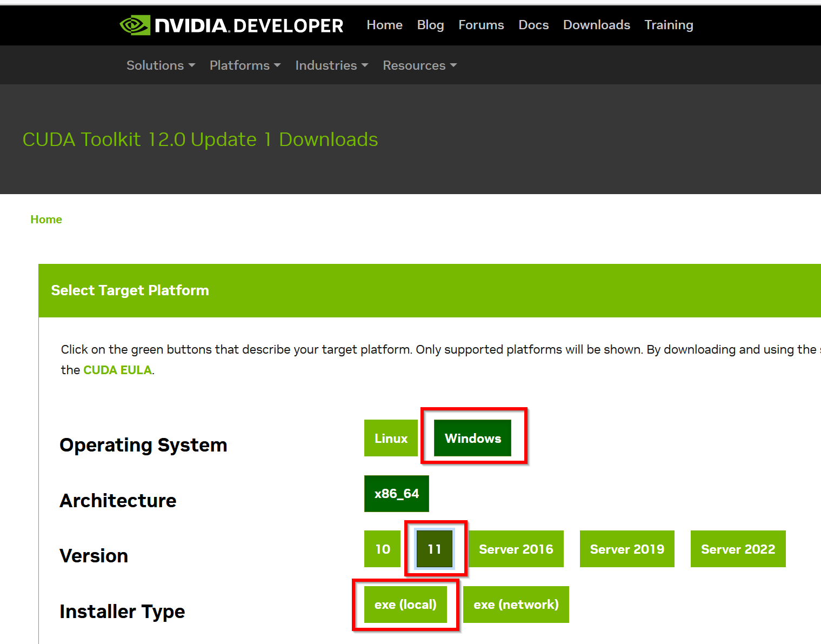Click the Version label
The image size is (821, 644).
pyautogui.click(x=94, y=556)
